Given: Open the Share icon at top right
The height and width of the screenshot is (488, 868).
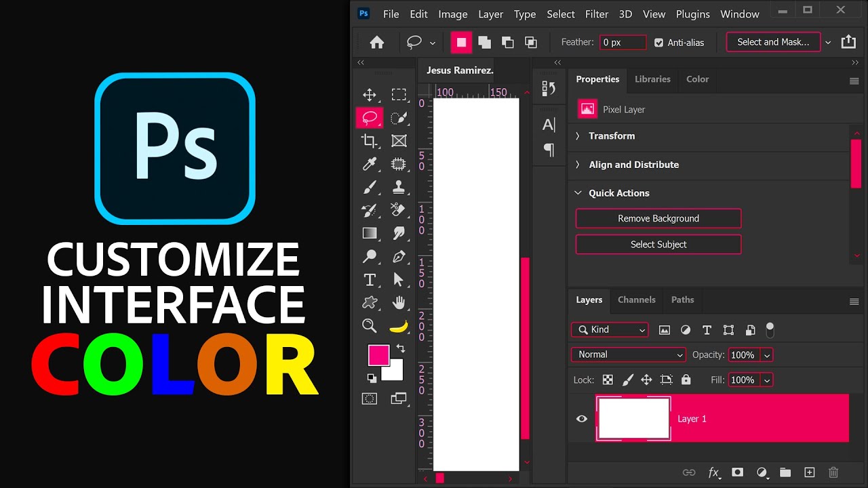Looking at the screenshot, I should pyautogui.click(x=848, y=42).
